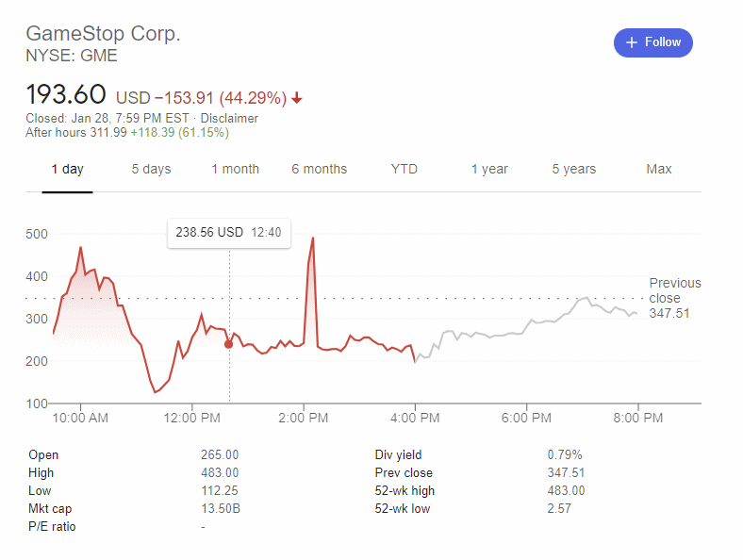Select the 1 day tab
743x560 pixels.
(x=67, y=170)
